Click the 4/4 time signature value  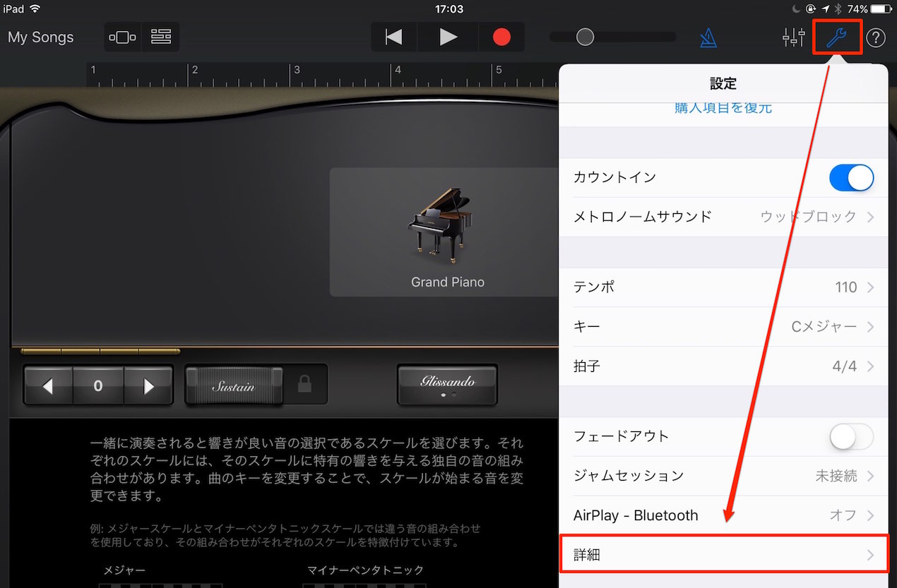click(845, 366)
